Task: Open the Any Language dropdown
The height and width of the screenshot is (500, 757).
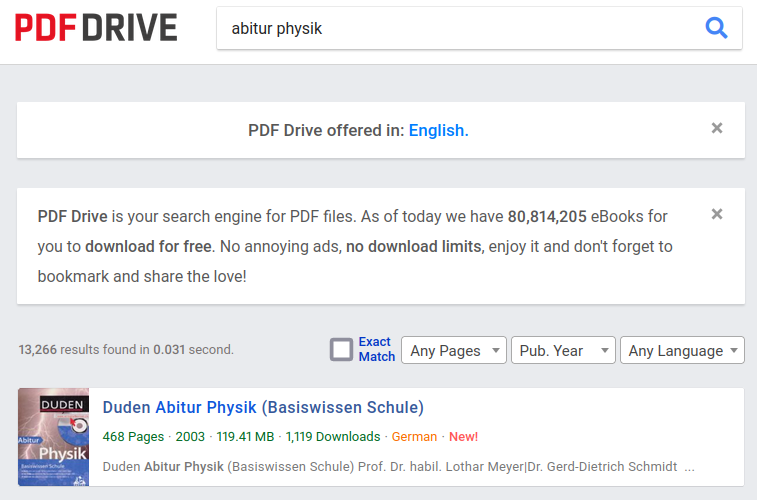Action: pyautogui.click(x=682, y=350)
